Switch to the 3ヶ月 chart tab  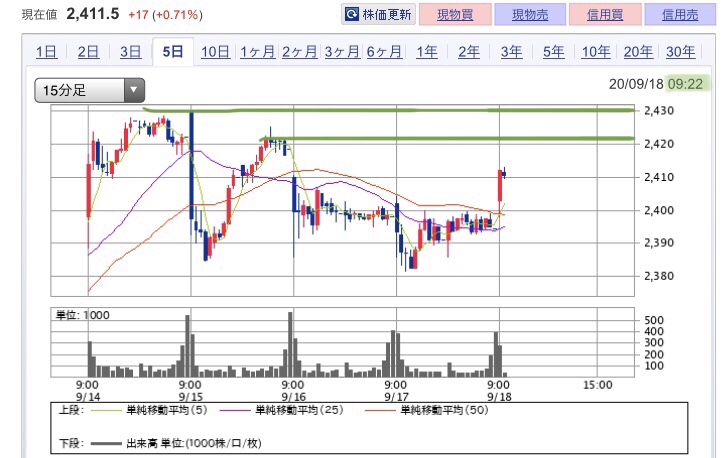[342, 52]
